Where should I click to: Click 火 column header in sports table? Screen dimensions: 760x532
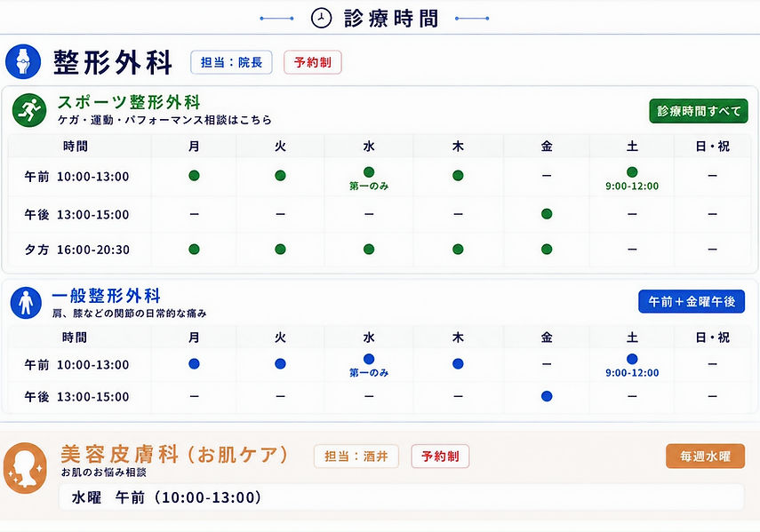(280, 147)
